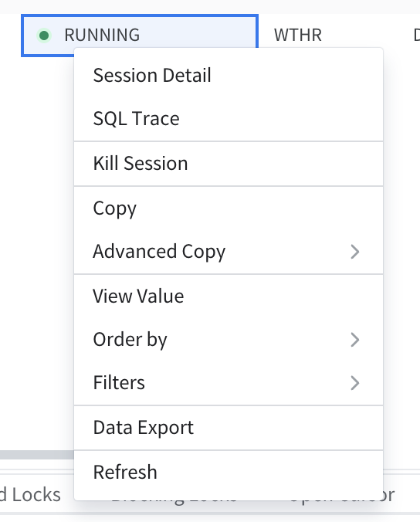Click the green RUNNING status dot
This screenshot has height=522, width=420.
click(x=44, y=36)
